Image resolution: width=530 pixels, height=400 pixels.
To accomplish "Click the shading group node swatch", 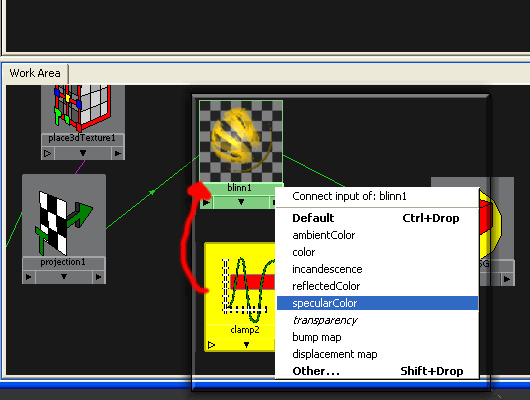I will click(496, 218).
